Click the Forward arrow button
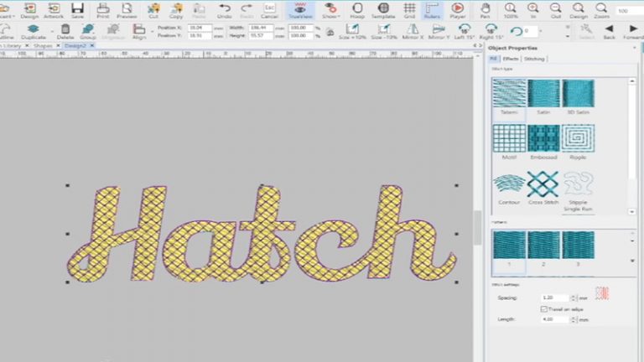This screenshot has height=362, width=644. tap(633, 32)
